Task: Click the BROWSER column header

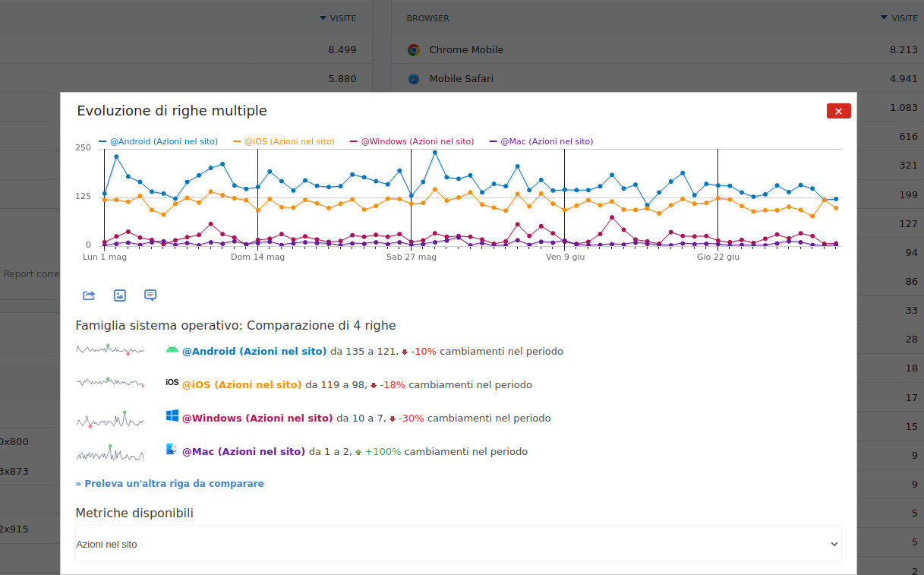Action: tap(427, 18)
